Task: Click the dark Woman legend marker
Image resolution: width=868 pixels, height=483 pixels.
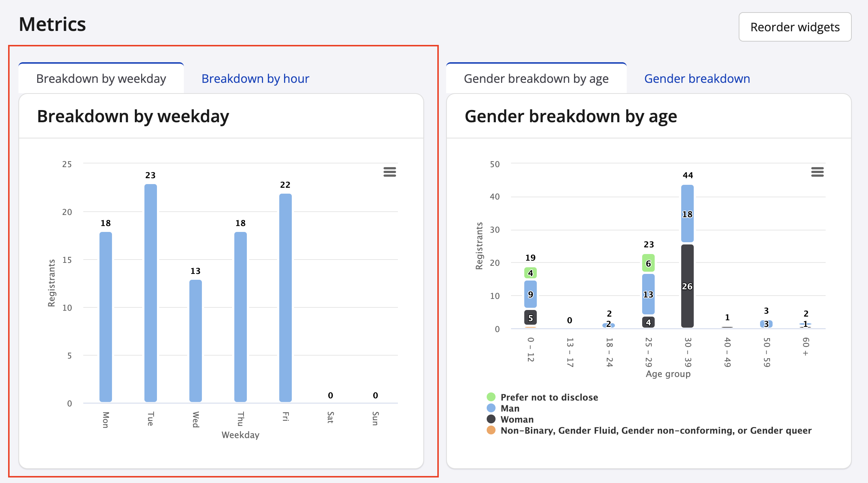Action: [491, 419]
